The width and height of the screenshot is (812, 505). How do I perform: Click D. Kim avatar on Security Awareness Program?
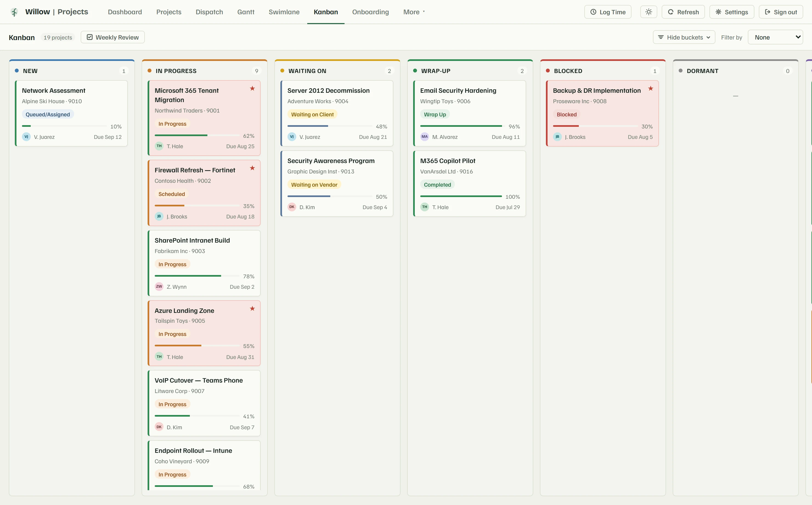(x=292, y=207)
